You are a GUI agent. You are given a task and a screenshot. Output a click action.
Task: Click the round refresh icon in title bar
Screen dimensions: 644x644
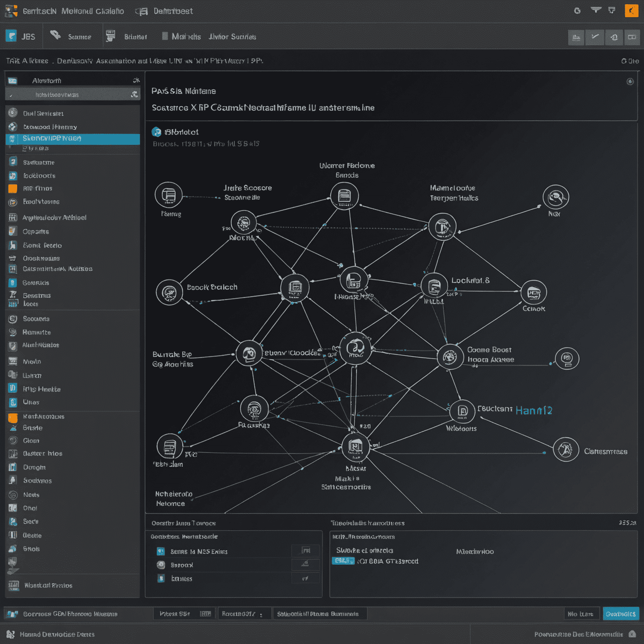click(577, 11)
